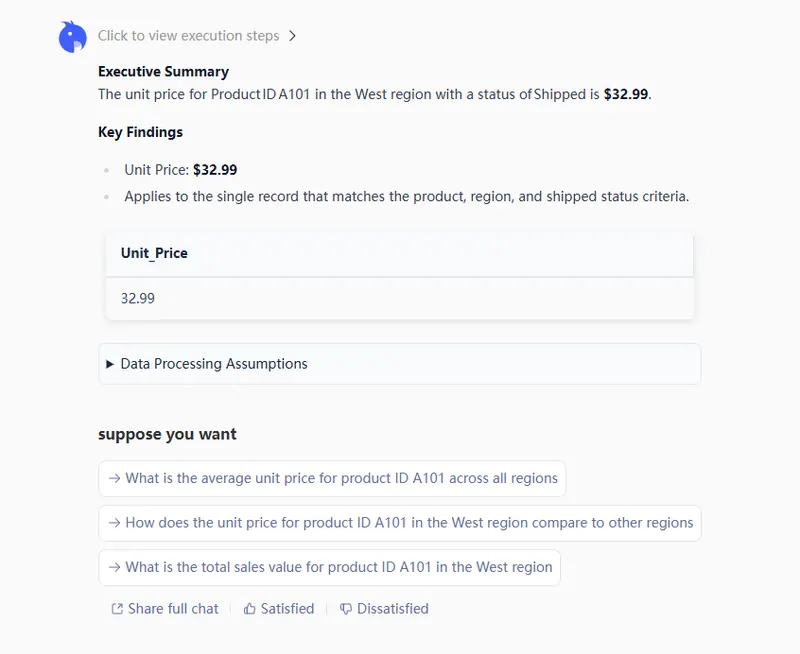Click the thumbs-up icon

(x=250, y=608)
